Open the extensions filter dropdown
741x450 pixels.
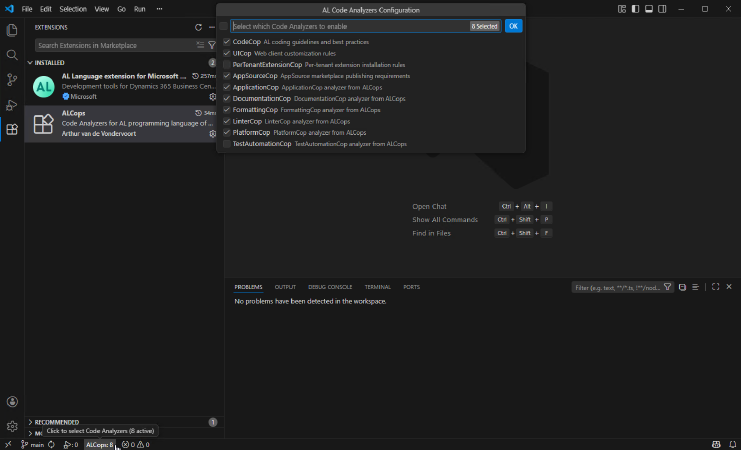click(x=212, y=45)
